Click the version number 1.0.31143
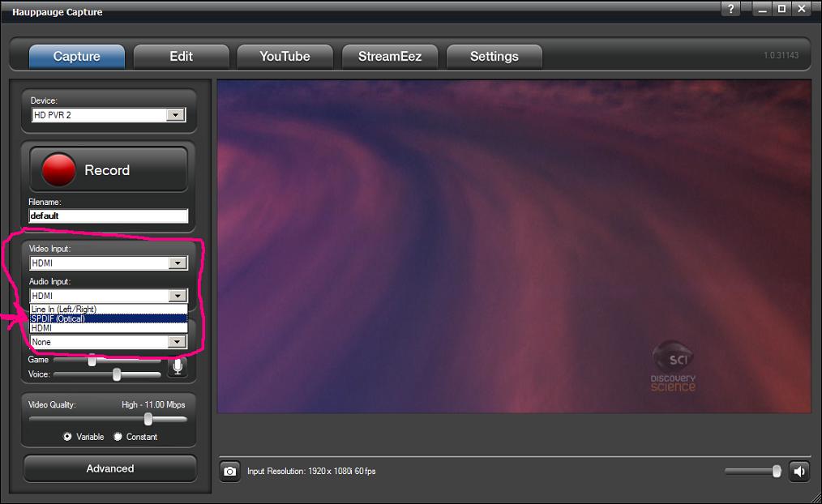Screen dimensions: 822x504 [x=781, y=56]
